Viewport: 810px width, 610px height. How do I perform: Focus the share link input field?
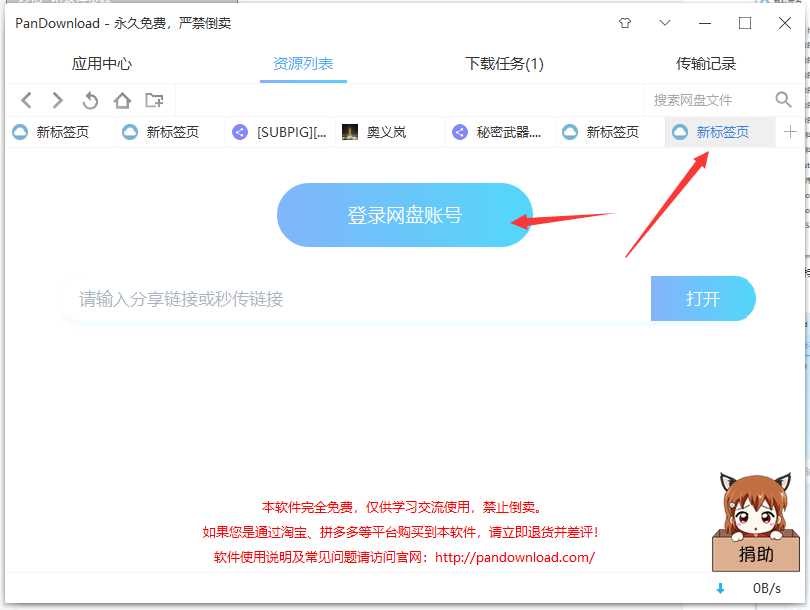[x=356, y=299]
